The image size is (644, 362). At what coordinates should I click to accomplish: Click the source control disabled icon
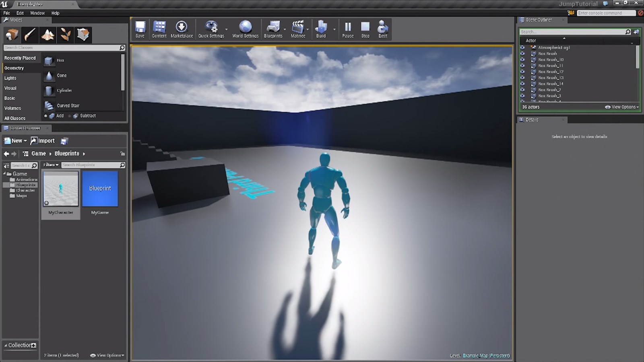coord(640,13)
